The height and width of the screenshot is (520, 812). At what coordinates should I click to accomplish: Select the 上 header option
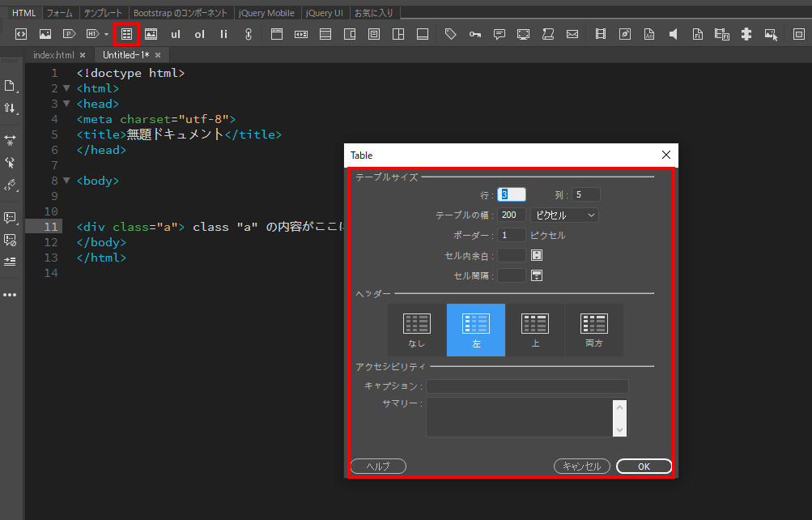[x=535, y=330]
